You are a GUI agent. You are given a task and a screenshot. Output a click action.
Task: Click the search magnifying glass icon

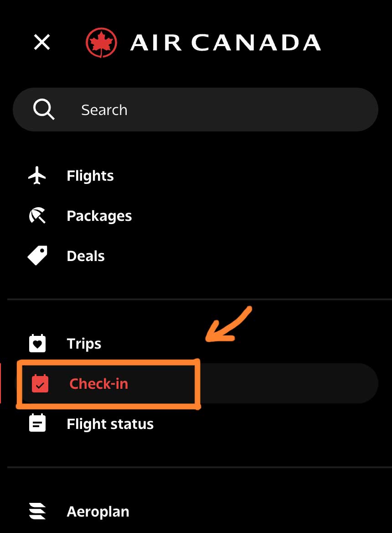[44, 109]
